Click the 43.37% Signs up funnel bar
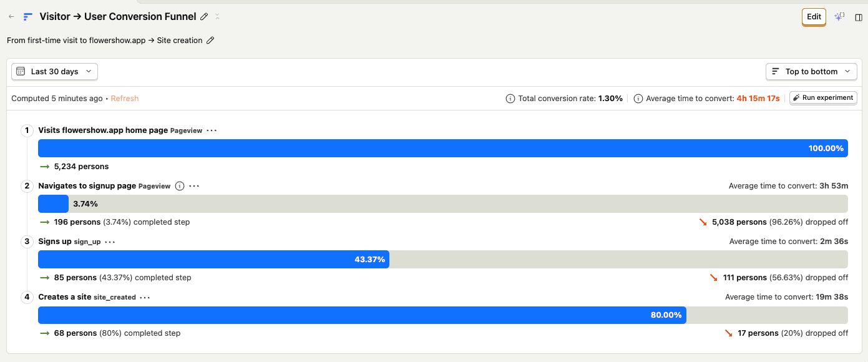The image size is (868, 362). tap(213, 260)
